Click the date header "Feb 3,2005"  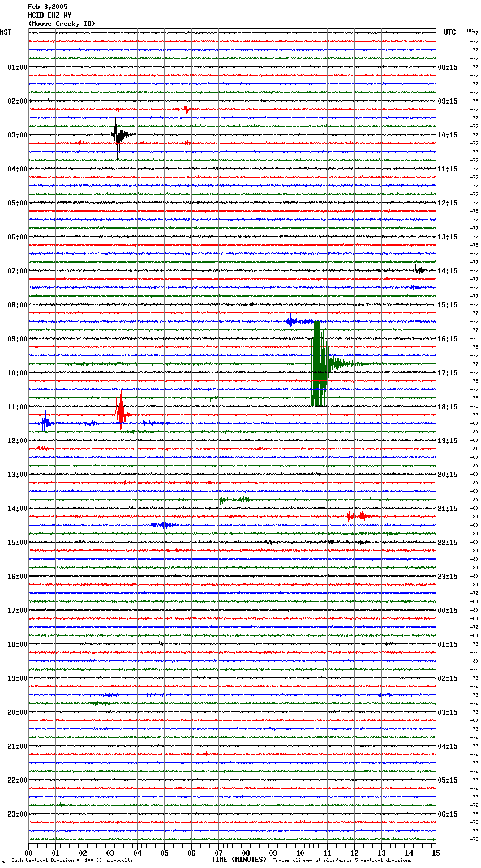(48, 7)
